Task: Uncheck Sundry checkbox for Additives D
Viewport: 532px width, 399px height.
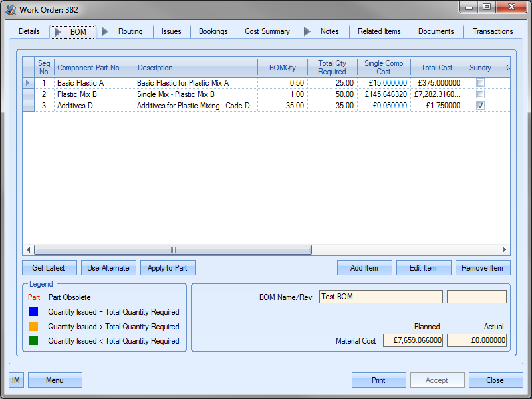Action: coord(480,106)
